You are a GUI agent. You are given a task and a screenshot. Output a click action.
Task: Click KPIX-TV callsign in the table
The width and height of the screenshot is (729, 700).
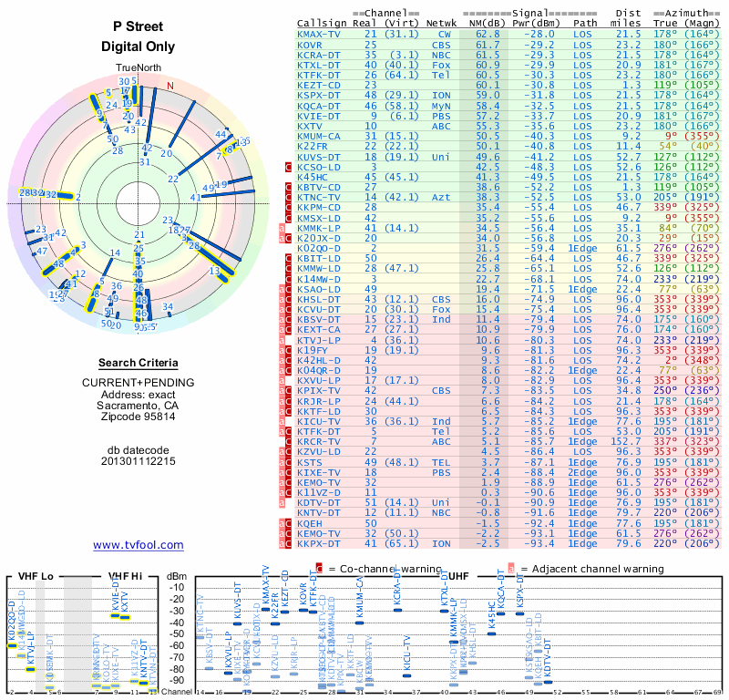[318, 391]
